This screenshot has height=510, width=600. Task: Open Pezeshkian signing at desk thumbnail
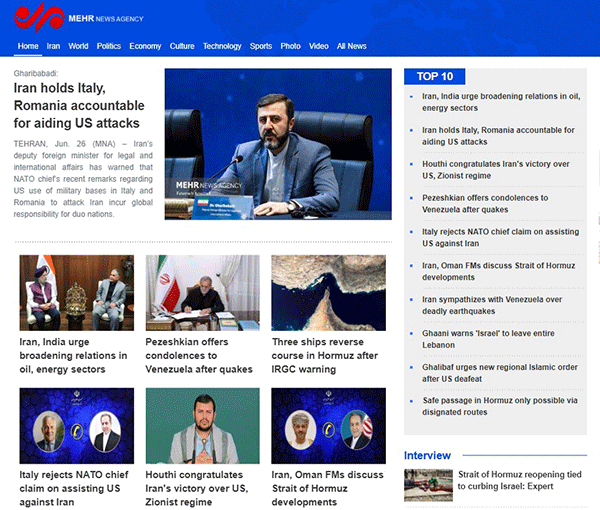[x=202, y=293]
